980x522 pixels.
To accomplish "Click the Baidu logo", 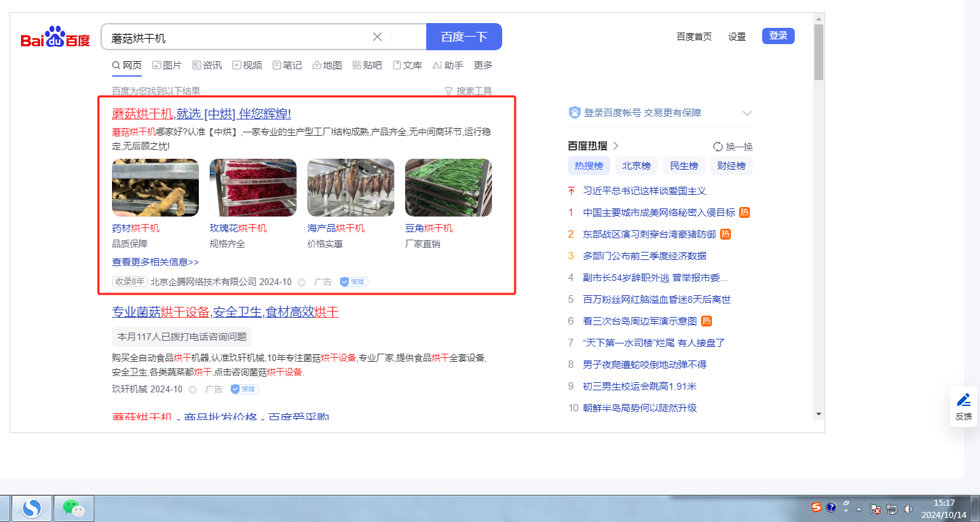I will coord(55,37).
